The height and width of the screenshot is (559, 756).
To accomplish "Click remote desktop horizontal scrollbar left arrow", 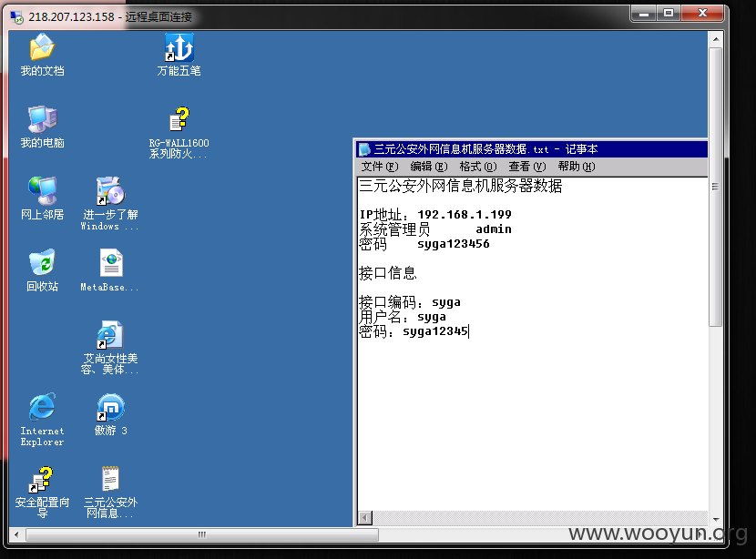I will tap(17, 534).
